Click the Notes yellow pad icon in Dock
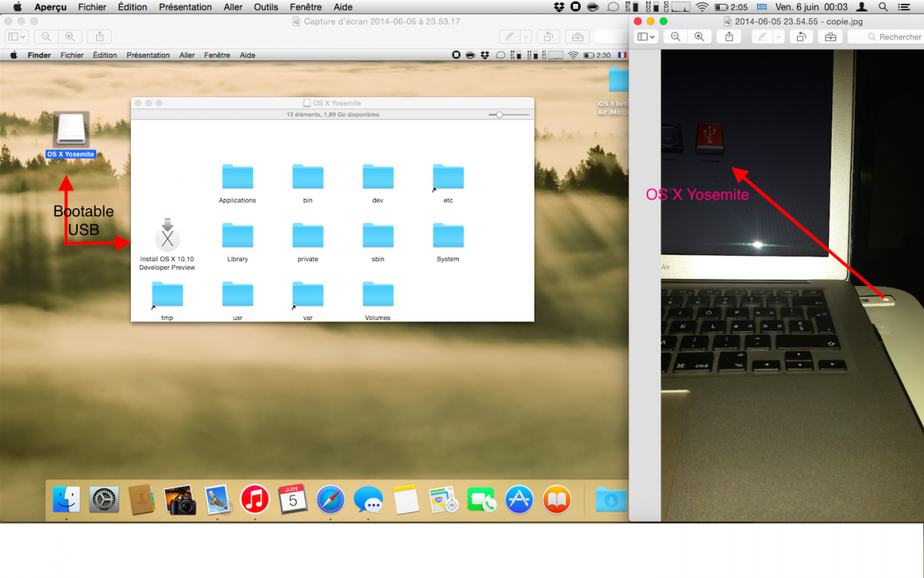The image size is (924, 578). pos(406,500)
